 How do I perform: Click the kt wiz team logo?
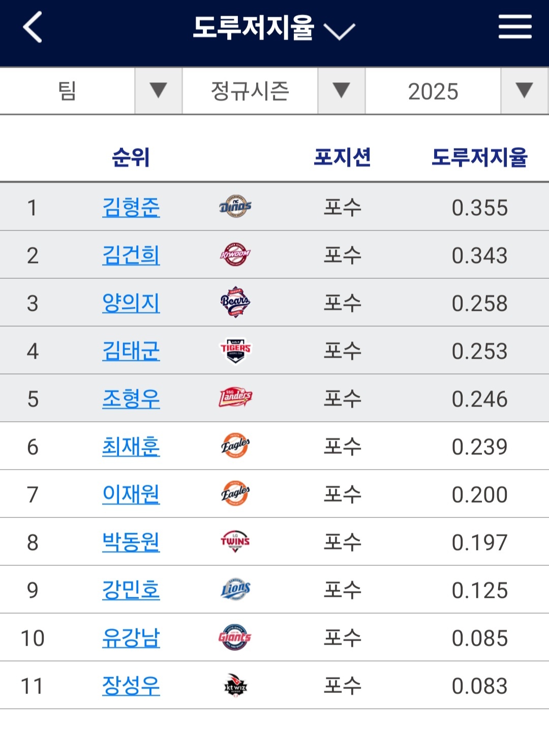tap(235, 685)
